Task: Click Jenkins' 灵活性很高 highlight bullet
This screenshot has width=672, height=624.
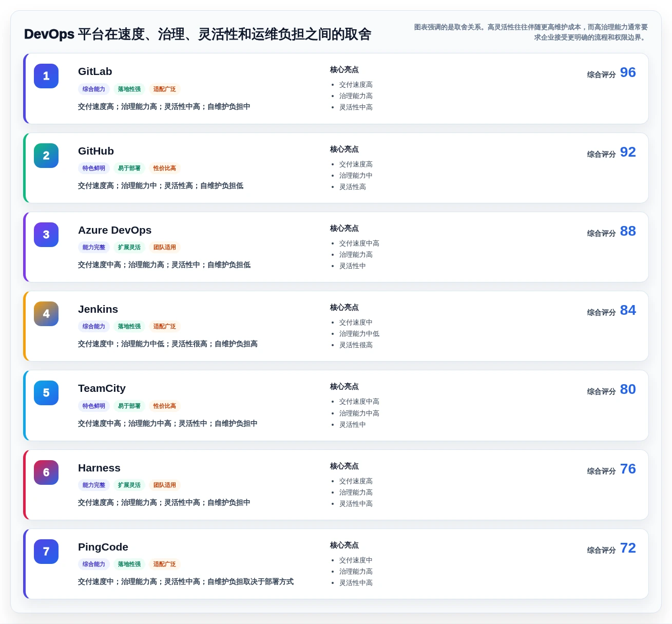Action: [356, 345]
